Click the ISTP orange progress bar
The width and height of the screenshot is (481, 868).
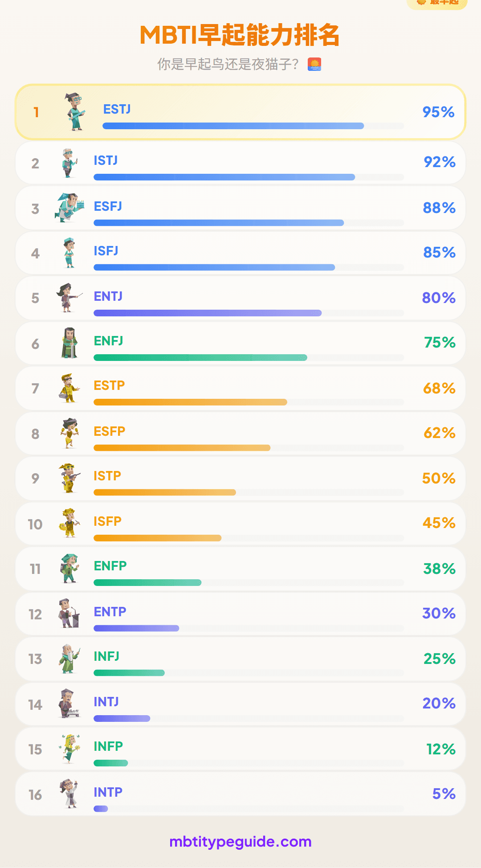[165, 492]
